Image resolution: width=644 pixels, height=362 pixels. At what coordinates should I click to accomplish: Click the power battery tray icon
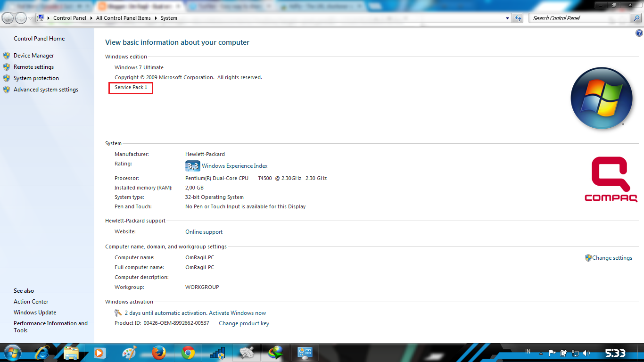tap(563, 353)
